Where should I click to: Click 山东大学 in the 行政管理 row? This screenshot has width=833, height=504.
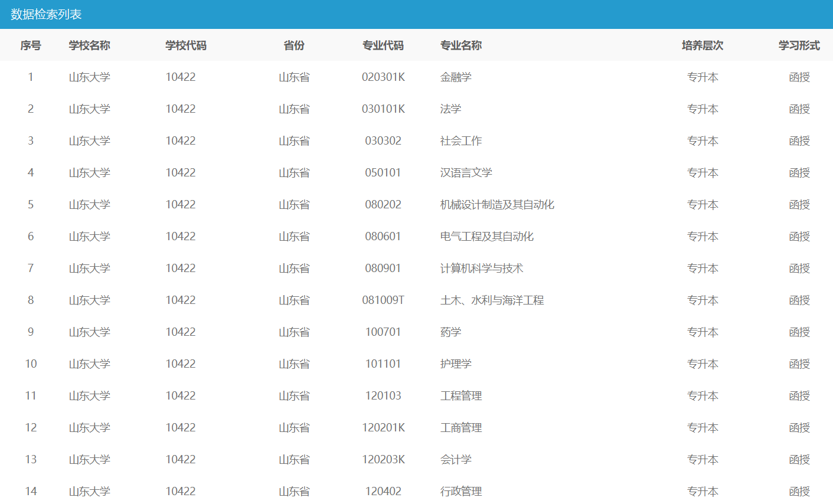90,492
